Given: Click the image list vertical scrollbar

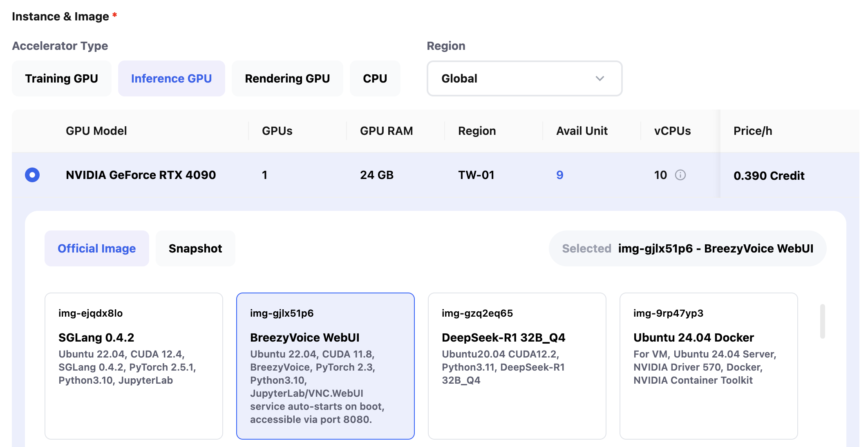Looking at the screenshot, I should pos(822,321).
